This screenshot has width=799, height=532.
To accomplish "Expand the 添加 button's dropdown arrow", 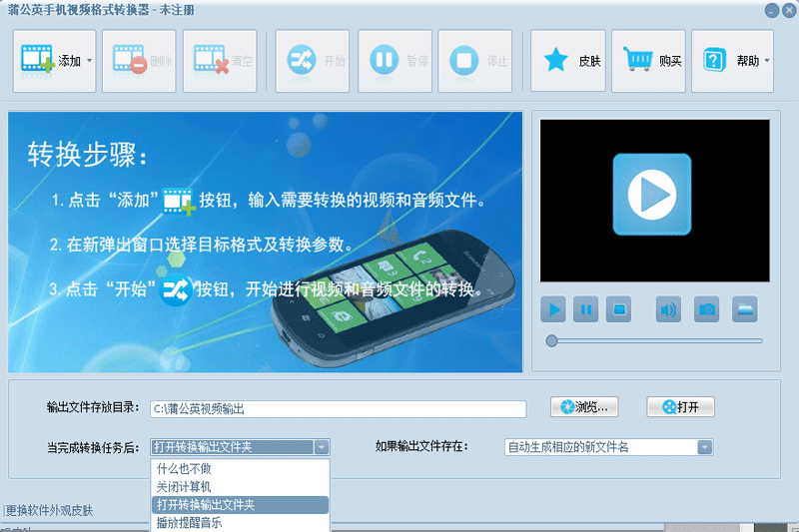I will [90, 61].
